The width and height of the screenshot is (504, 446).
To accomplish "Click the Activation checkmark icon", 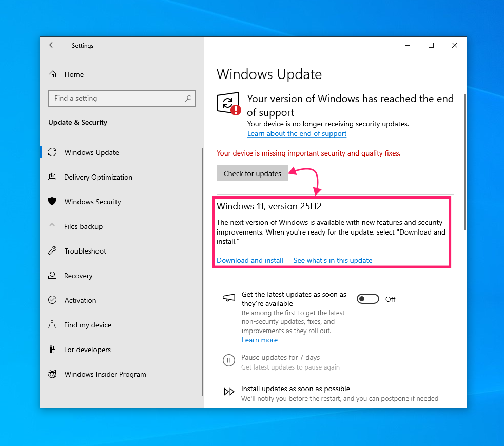I will (x=52, y=300).
